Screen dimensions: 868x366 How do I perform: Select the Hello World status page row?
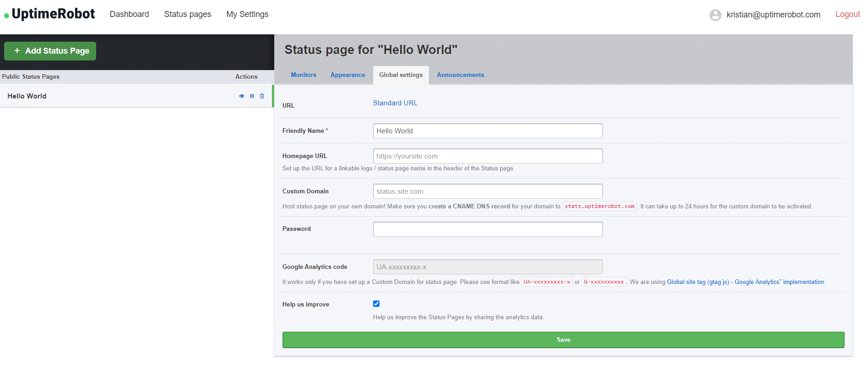(x=136, y=96)
